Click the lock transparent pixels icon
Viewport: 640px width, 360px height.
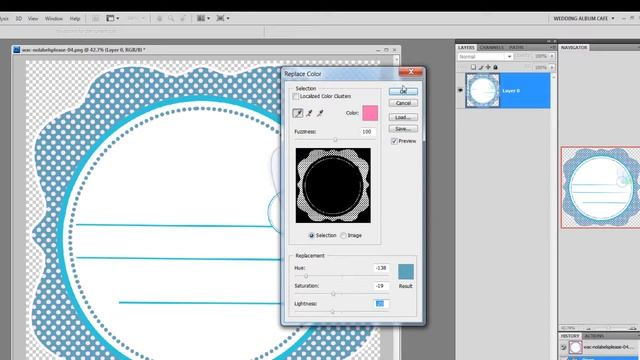pos(473,67)
